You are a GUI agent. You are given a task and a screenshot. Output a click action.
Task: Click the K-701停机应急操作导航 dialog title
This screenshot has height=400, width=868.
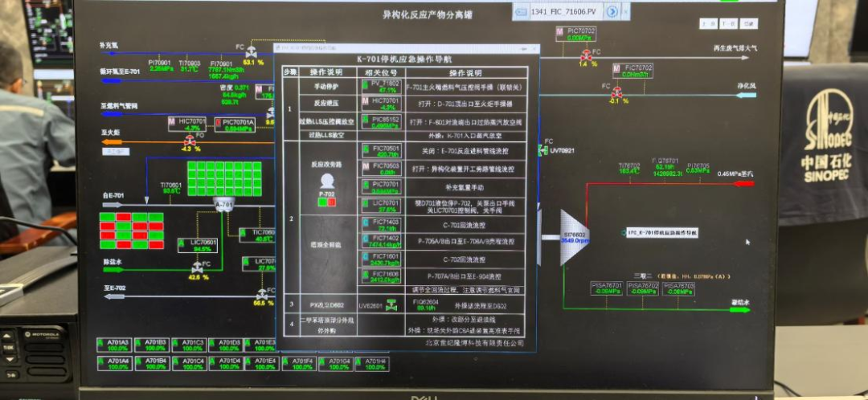[404, 59]
